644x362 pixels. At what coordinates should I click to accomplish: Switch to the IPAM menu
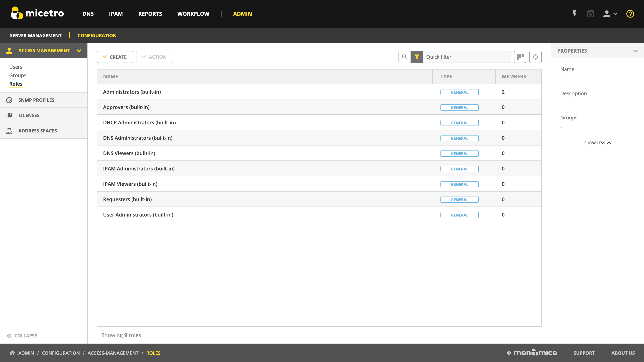[x=116, y=14]
